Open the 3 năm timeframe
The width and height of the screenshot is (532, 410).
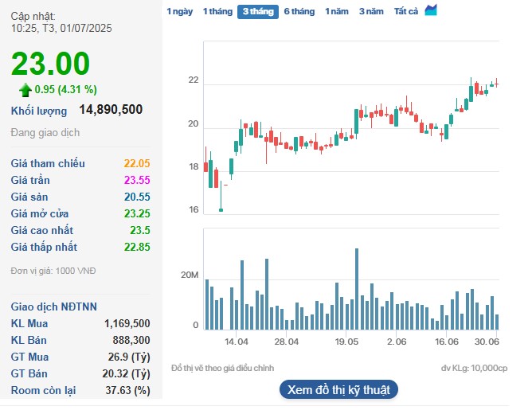coord(371,12)
